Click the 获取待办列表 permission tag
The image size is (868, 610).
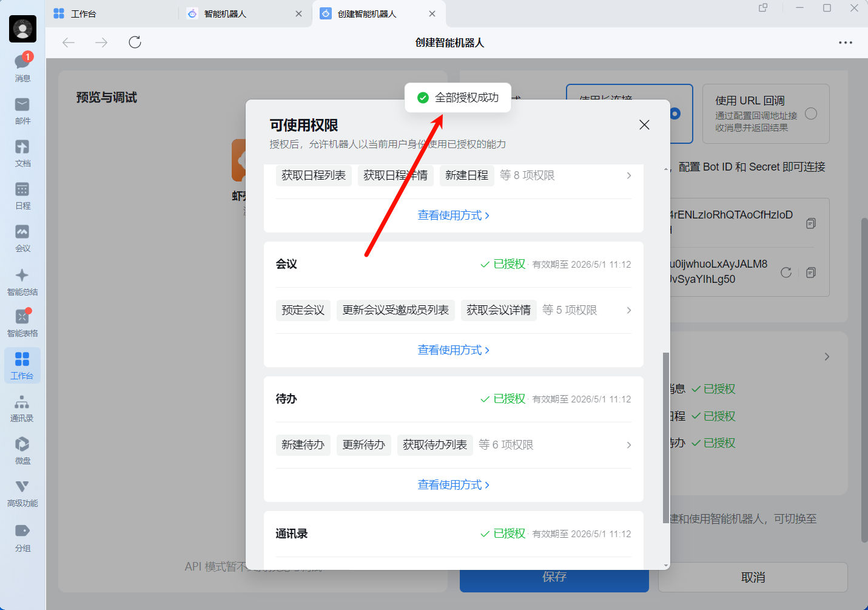pos(435,445)
